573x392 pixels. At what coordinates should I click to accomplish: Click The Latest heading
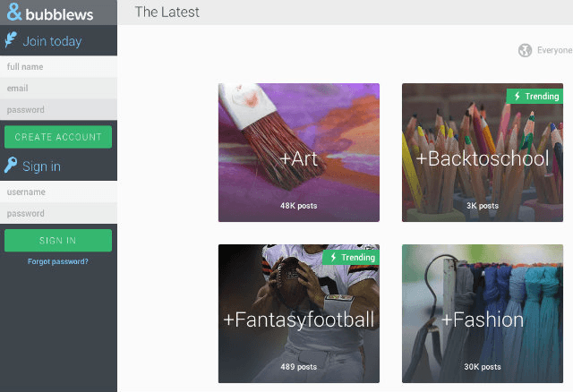pyautogui.click(x=167, y=13)
